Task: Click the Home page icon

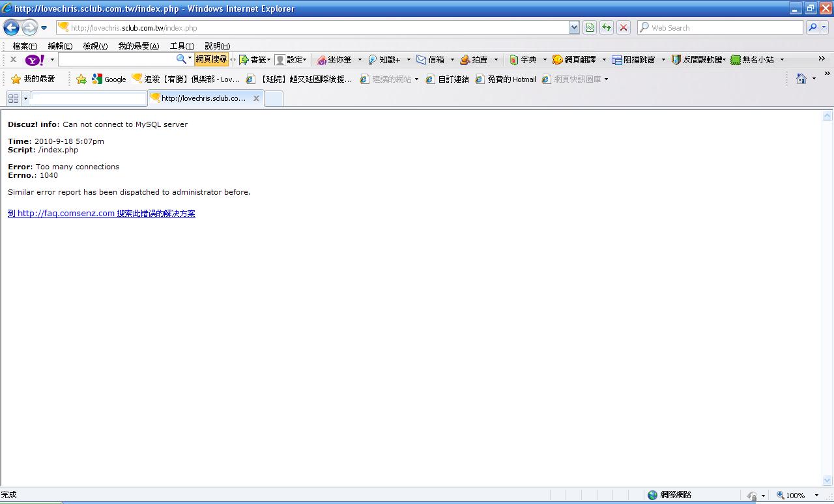Action: (801, 79)
